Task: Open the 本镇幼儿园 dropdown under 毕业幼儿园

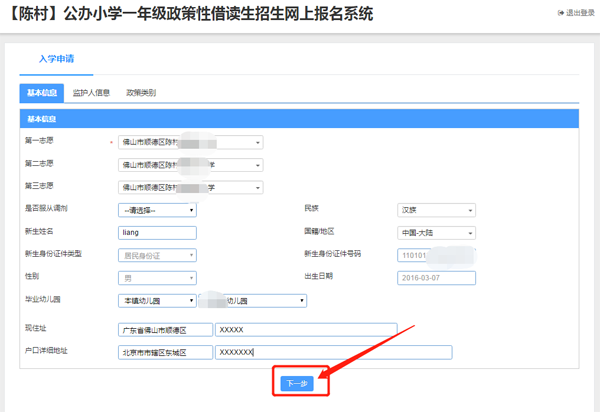Action: pos(157,301)
